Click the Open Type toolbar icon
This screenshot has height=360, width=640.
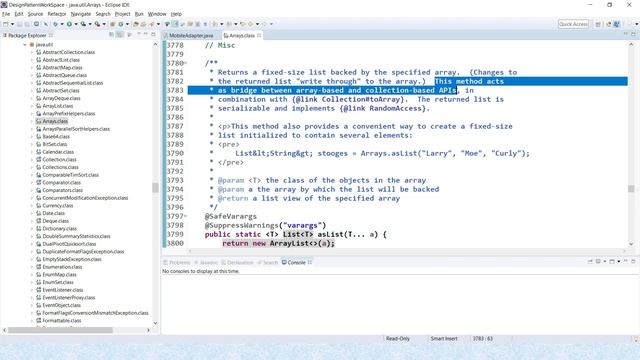(136, 24)
